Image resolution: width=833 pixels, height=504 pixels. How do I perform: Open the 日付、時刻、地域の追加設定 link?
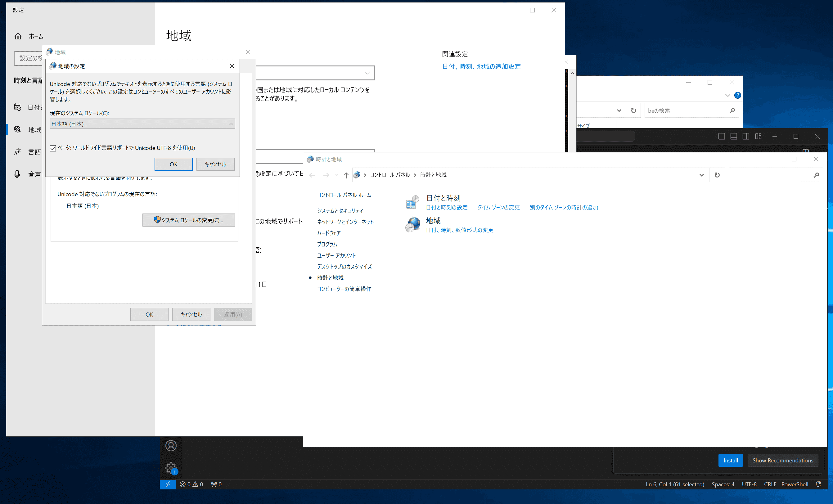pyautogui.click(x=481, y=67)
